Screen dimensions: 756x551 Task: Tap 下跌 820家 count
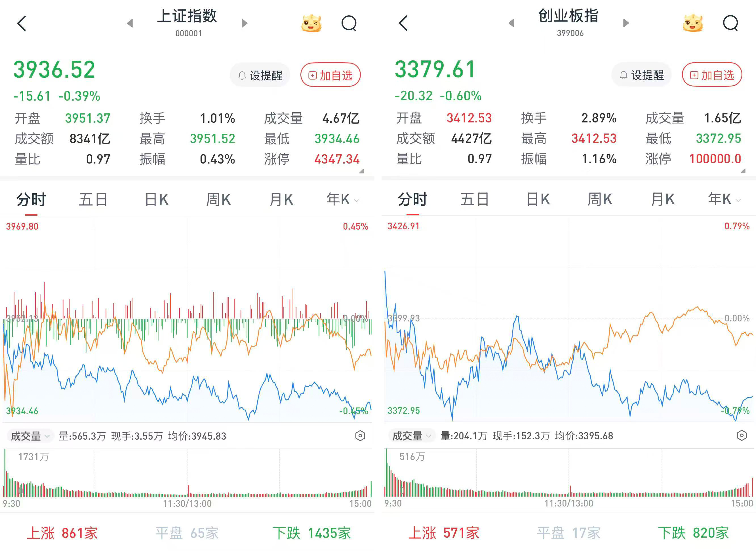point(694,533)
